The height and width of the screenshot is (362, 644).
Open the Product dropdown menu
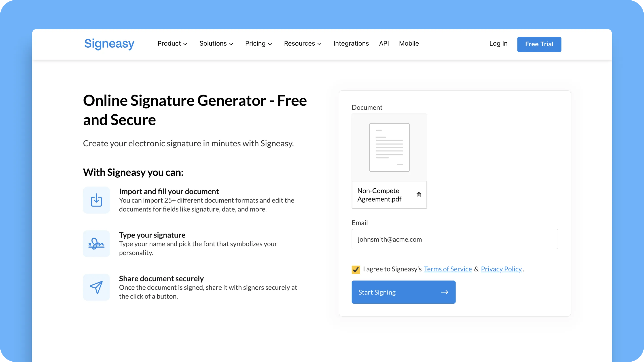(x=172, y=44)
